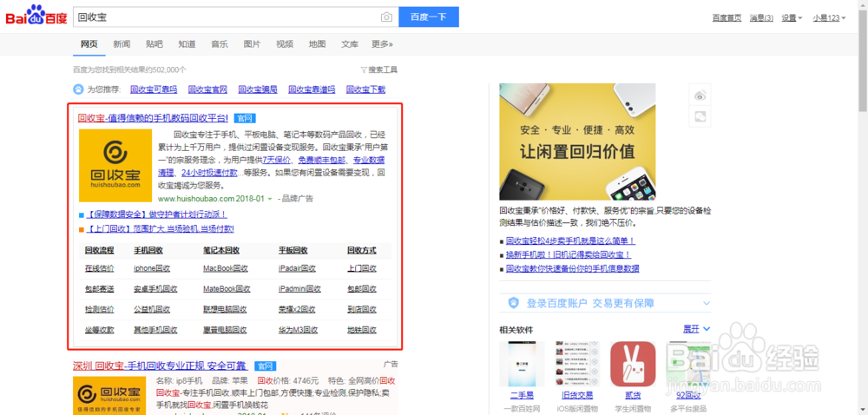
Task: Click iPadmini回收 link
Action: [299, 289]
